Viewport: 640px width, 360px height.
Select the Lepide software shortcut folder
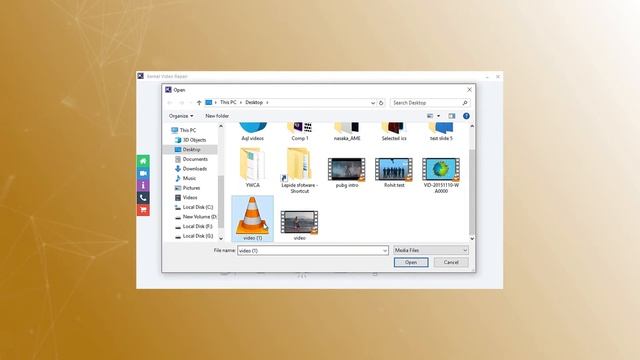[299, 170]
